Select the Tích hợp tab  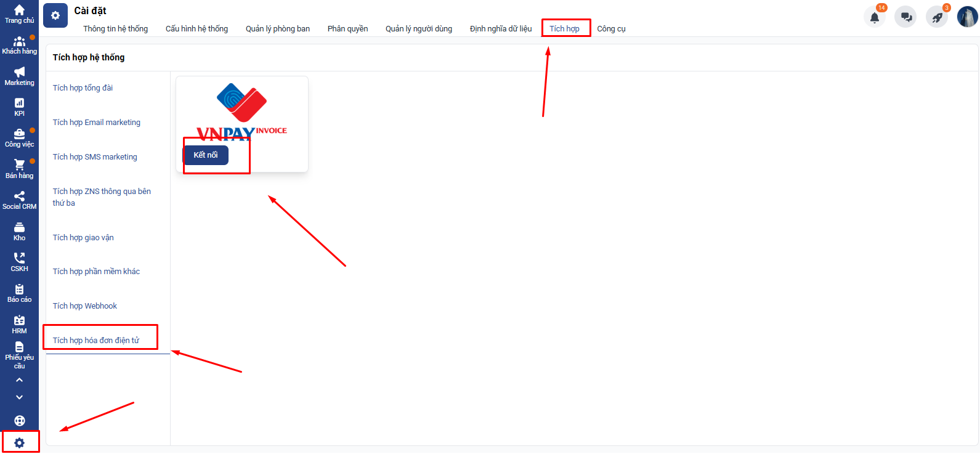click(564, 29)
